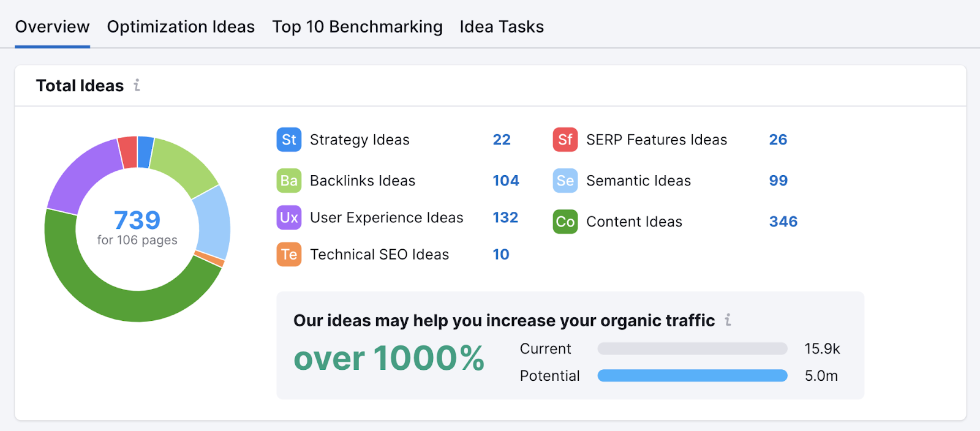Click the User Experience 'Ux' icon
This screenshot has height=431, width=980.
click(288, 217)
